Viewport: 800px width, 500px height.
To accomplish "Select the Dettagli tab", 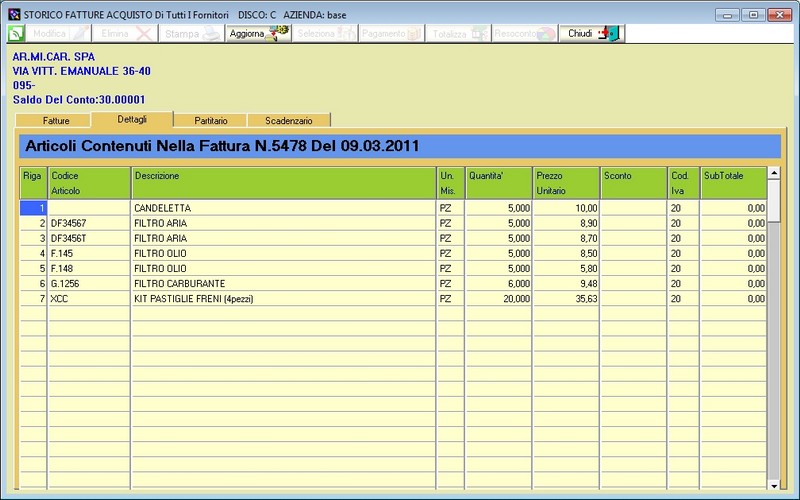I will 132,119.
